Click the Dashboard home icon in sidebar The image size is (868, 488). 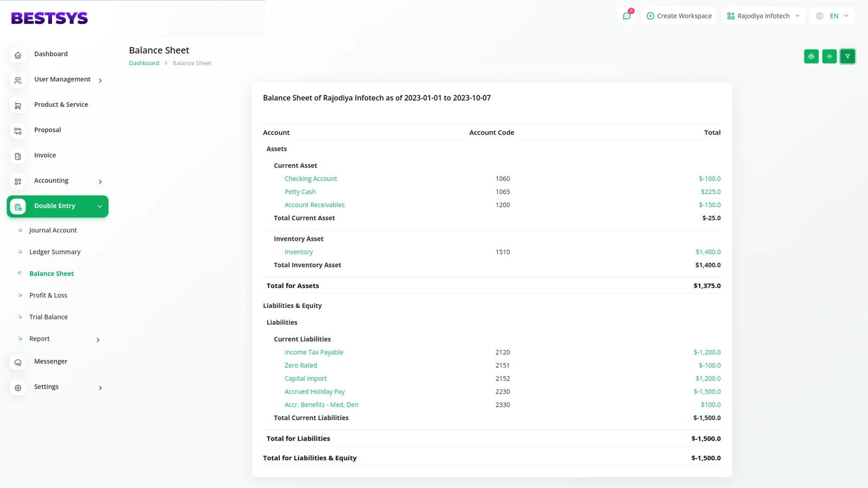click(18, 55)
